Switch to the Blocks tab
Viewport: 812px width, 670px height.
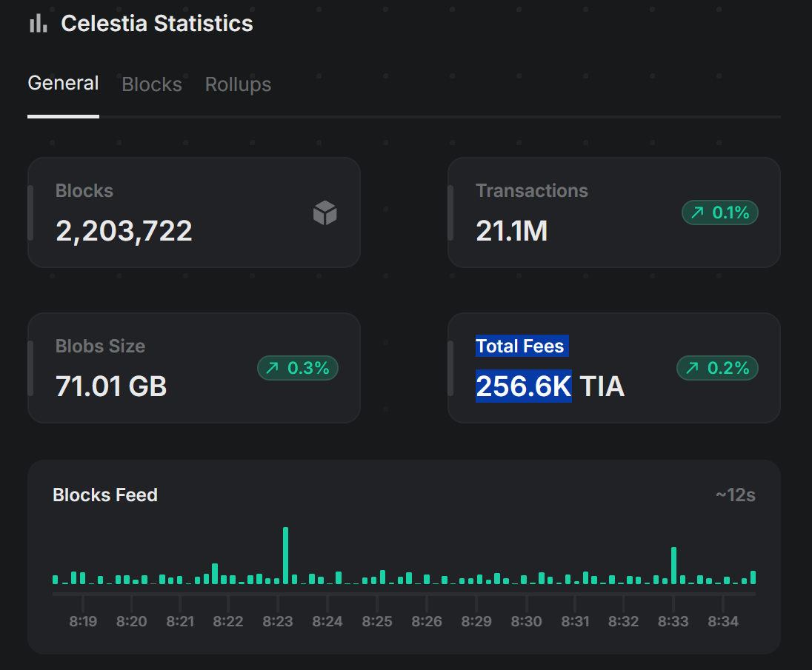tap(151, 84)
